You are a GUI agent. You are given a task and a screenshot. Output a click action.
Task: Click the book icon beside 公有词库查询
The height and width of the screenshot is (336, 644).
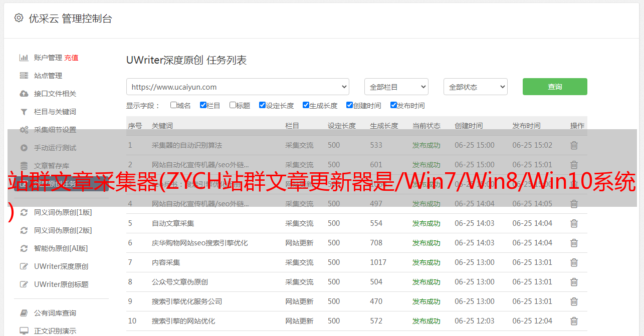24,313
